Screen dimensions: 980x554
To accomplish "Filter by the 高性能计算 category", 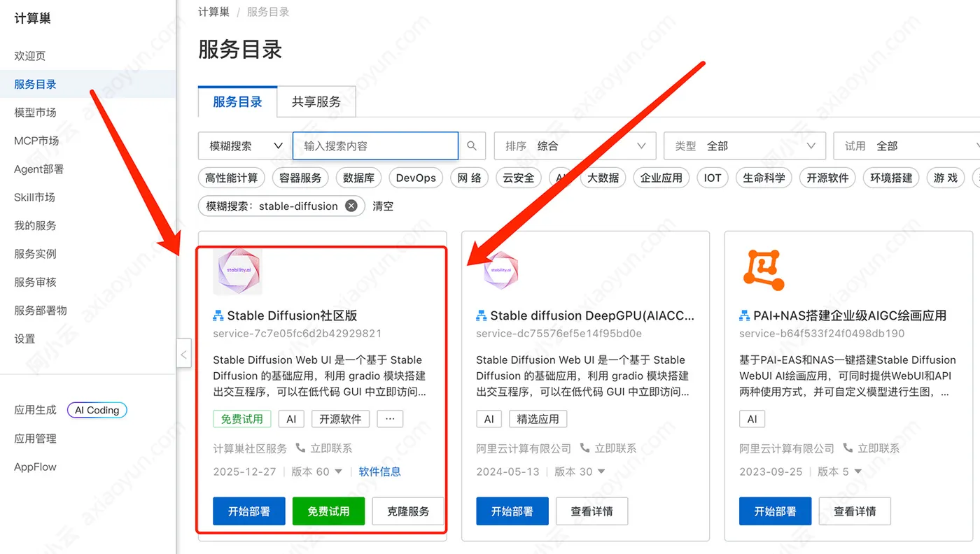I will (232, 178).
